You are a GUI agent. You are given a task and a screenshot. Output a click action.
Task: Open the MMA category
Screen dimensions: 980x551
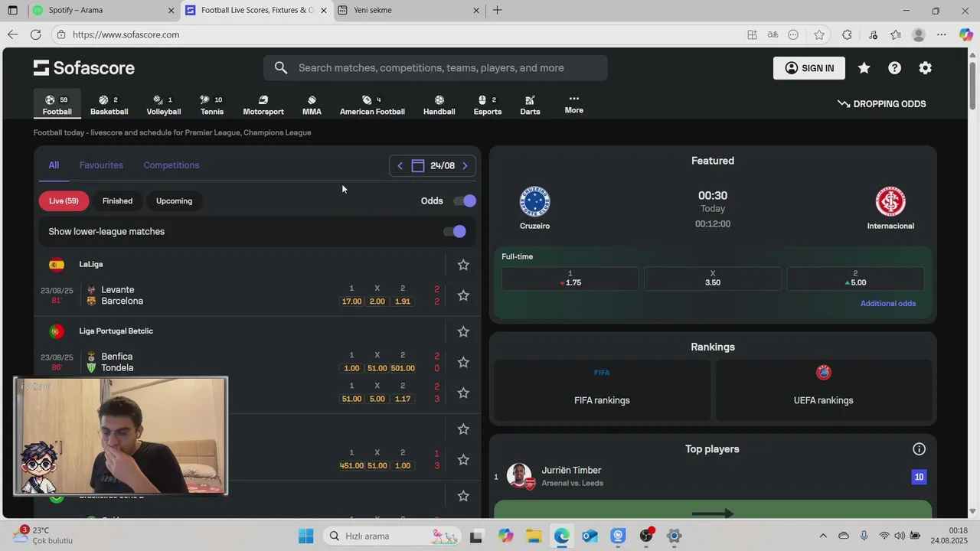click(312, 105)
